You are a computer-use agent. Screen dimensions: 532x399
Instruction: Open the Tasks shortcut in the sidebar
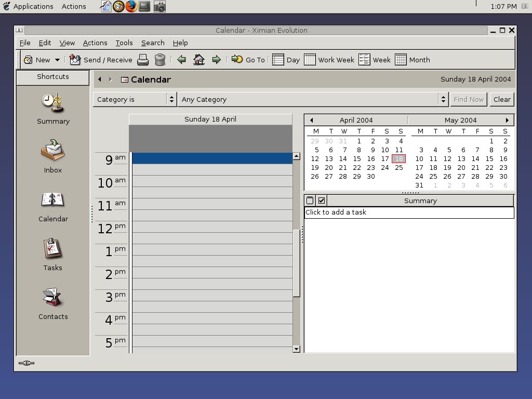[x=52, y=255]
